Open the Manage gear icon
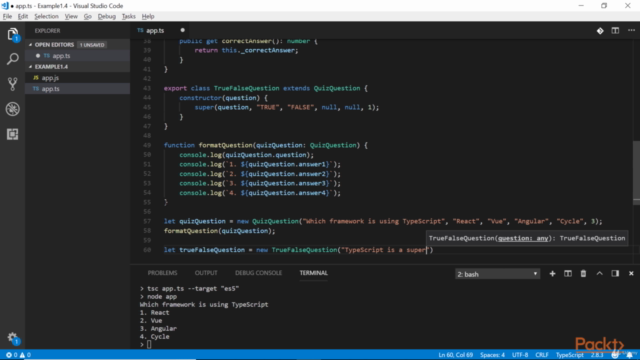This screenshot has height=360, width=640. point(13,338)
